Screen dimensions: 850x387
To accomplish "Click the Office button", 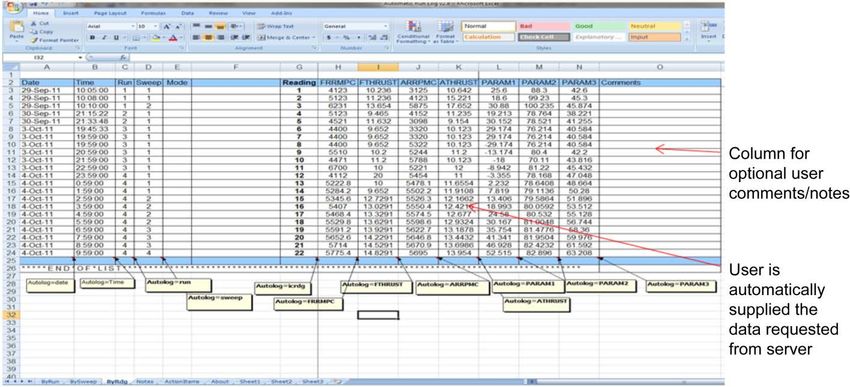I will (x=14, y=5).
